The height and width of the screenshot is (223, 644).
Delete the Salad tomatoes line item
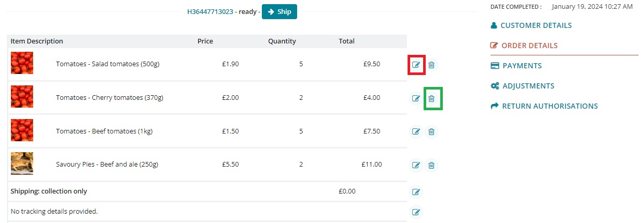[431, 65]
